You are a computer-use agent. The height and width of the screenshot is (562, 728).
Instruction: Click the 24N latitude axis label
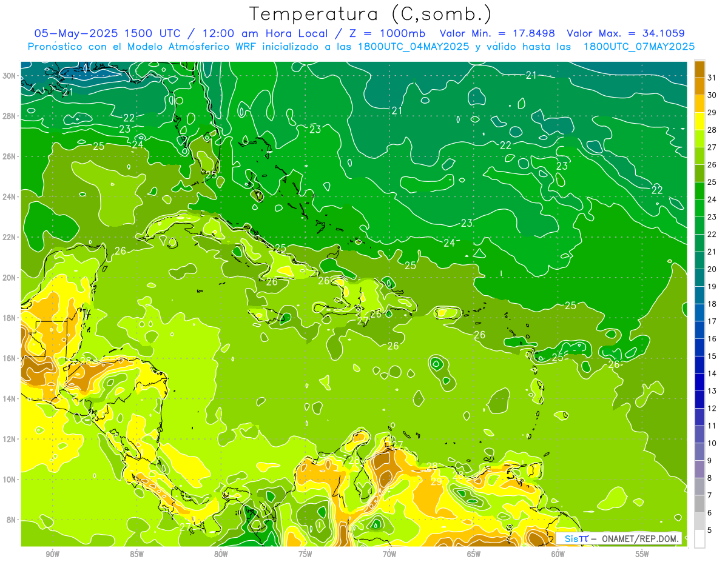click(x=10, y=197)
